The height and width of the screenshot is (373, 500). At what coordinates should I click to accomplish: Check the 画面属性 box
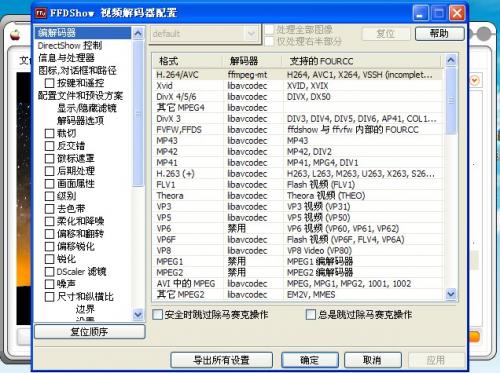[49, 184]
